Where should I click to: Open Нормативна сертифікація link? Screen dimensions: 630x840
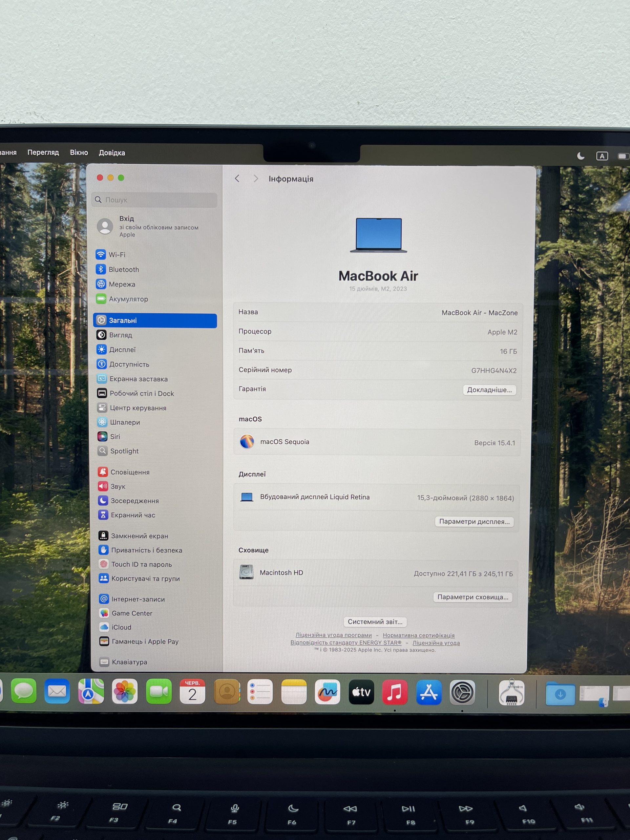coord(418,635)
